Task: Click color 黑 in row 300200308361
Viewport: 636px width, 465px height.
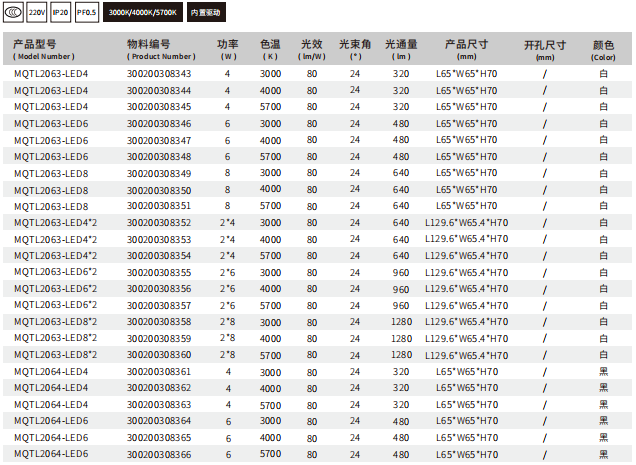Action: 604,371
